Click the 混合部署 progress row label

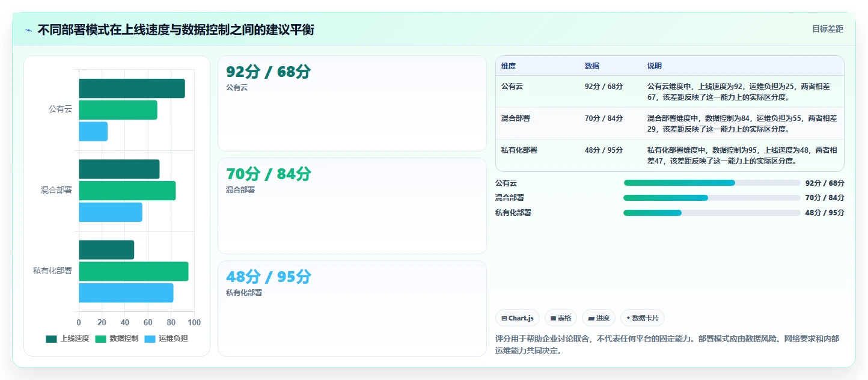pyautogui.click(x=510, y=198)
